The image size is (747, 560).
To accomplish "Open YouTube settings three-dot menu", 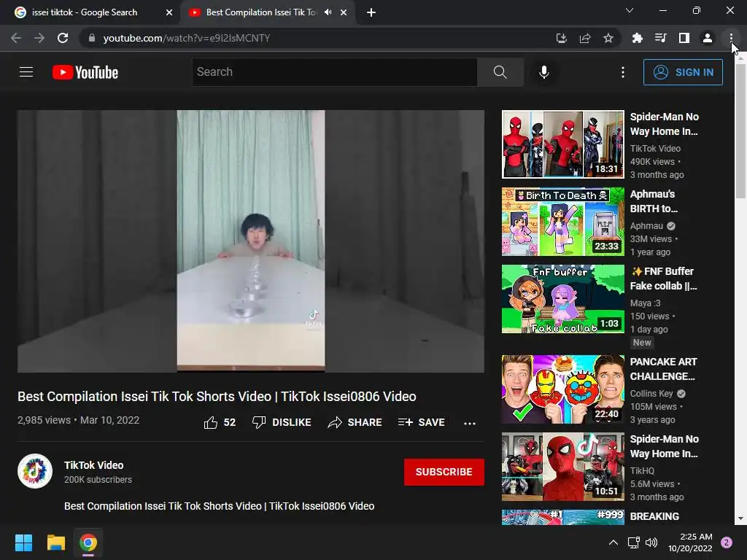I will tap(623, 72).
